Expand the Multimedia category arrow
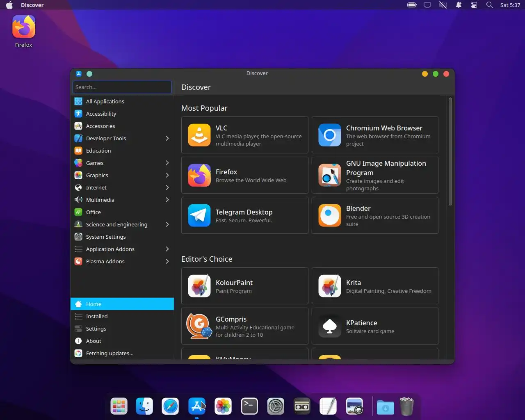525x420 pixels. tap(167, 200)
